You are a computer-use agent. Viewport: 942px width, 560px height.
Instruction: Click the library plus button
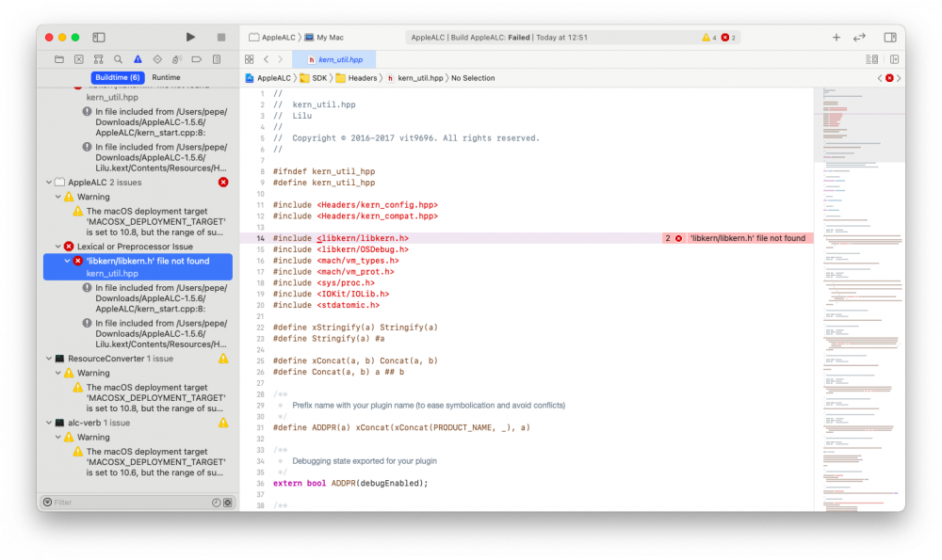point(836,38)
